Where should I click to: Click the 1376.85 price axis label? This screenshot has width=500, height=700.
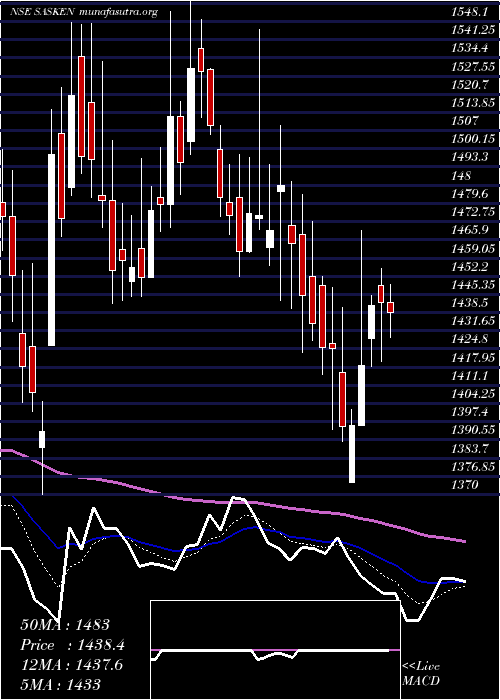pos(473,466)
